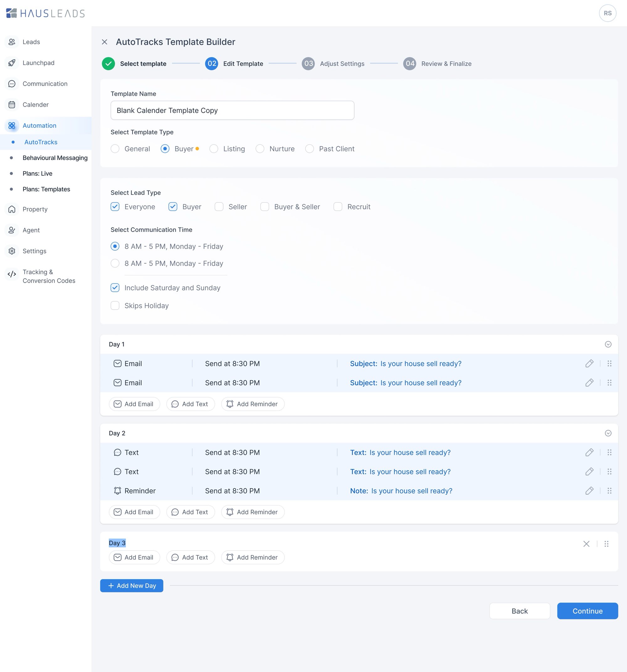627x672 pixels.
Task: Go to the Select template step
Action: pos(134,64)
